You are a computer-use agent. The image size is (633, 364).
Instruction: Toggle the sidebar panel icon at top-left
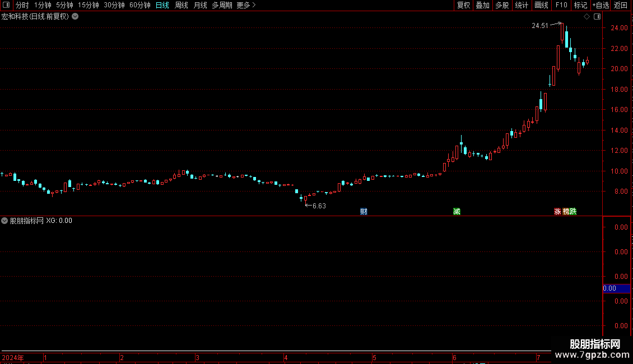[6, 5]
